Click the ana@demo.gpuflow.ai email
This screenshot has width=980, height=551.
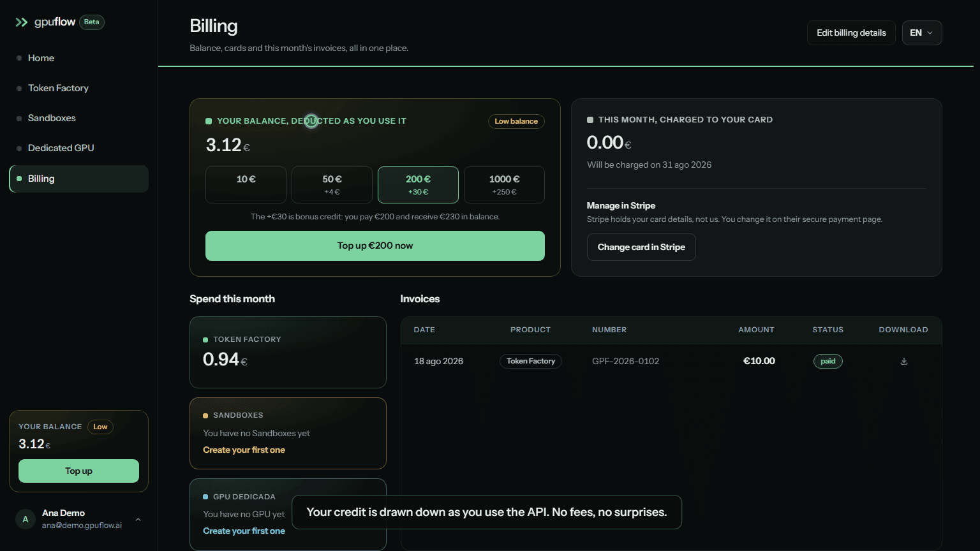(x=82, y=525)
